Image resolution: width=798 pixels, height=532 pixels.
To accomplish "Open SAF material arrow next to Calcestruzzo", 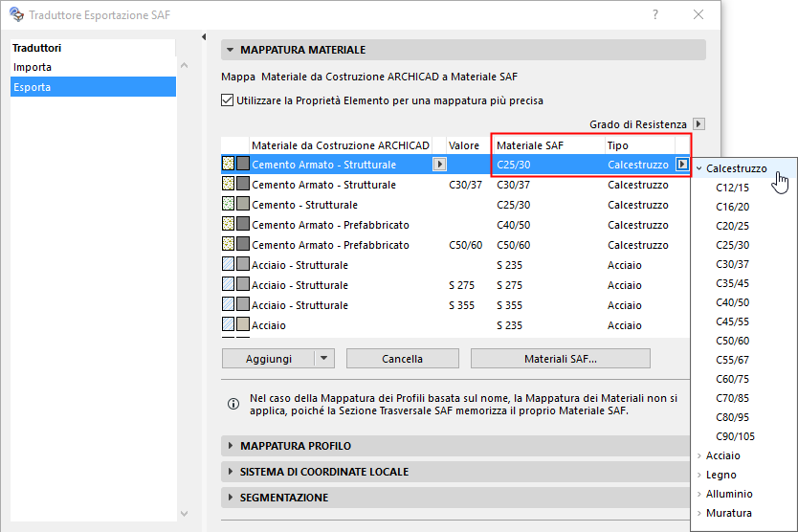I will click(682, 165).
